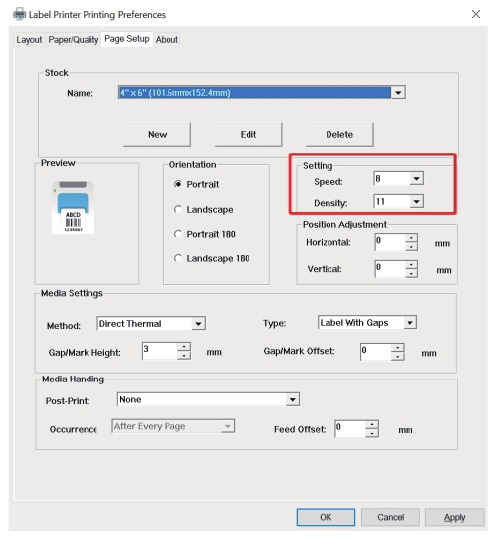This screenshot has height=544, width=502.
Task: Expand the Density dropdown
Action: pyautogui.click(x=416, y=201)
